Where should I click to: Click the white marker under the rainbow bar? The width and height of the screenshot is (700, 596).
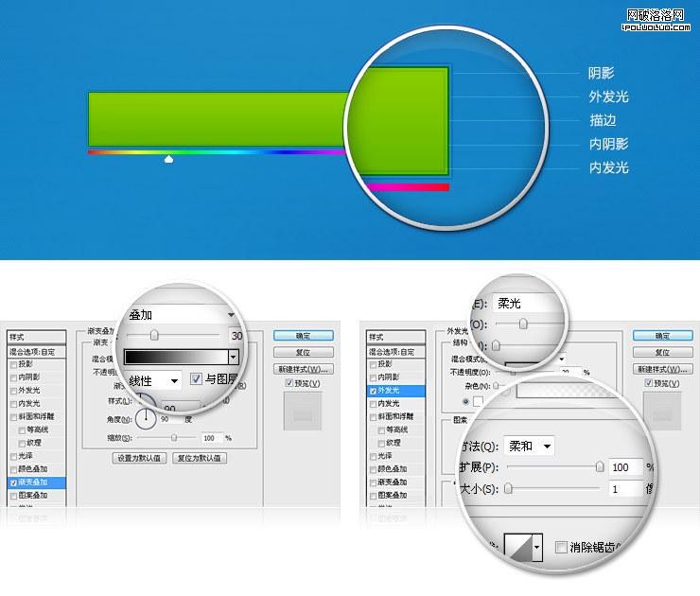tap(168, 159)
